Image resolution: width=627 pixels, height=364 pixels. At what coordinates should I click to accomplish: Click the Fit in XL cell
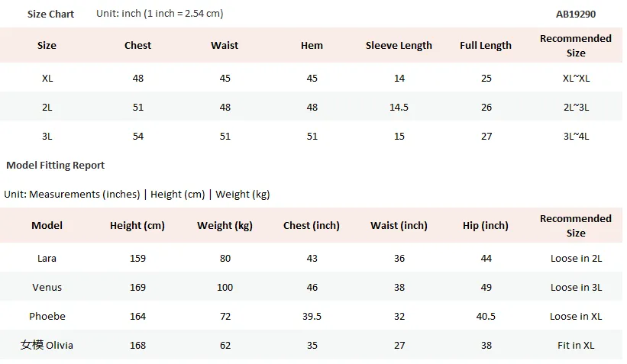576,345
